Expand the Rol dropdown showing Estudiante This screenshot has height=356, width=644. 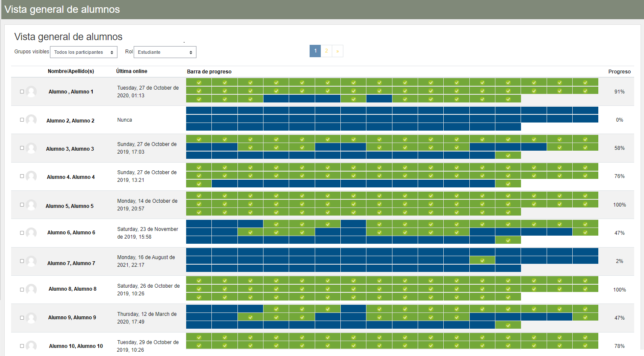(x=165, y=52)
